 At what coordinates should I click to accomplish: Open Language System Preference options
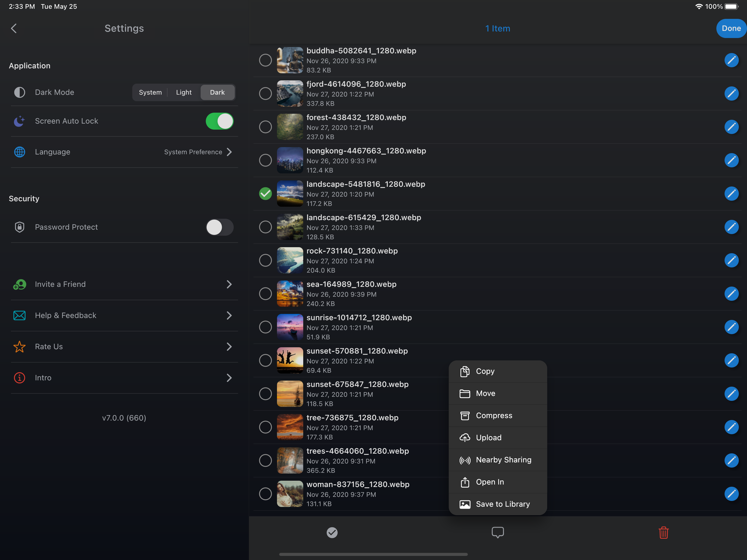(198, 152)
